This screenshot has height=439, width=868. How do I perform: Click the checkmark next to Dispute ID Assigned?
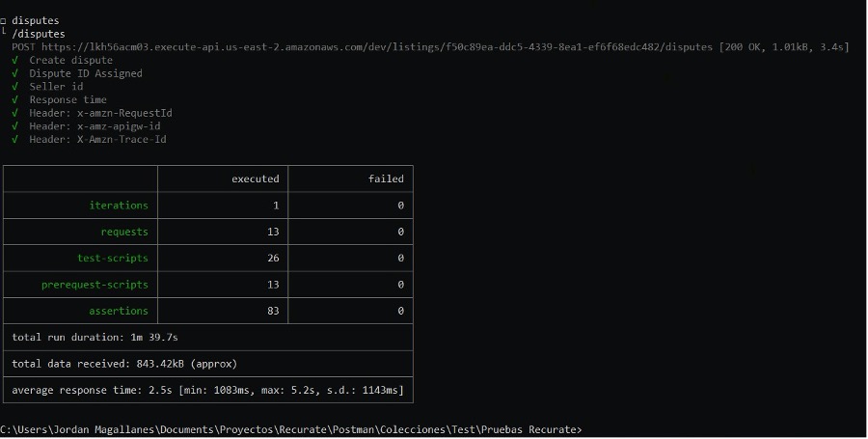[x=14, y=73]
